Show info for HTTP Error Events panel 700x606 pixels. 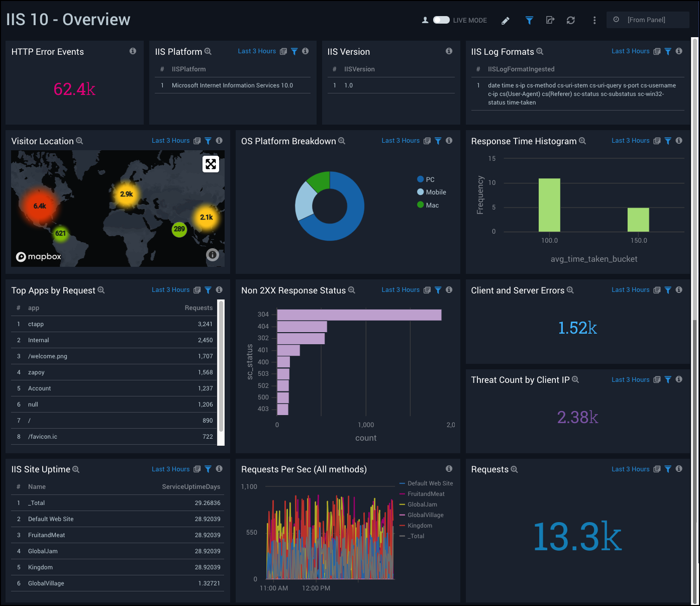(133, 51)
